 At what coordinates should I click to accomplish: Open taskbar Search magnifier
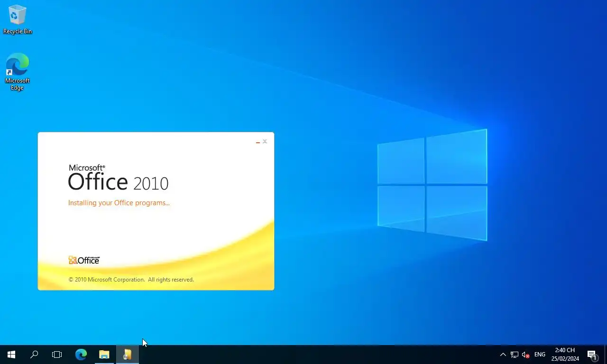pos(34,355)
